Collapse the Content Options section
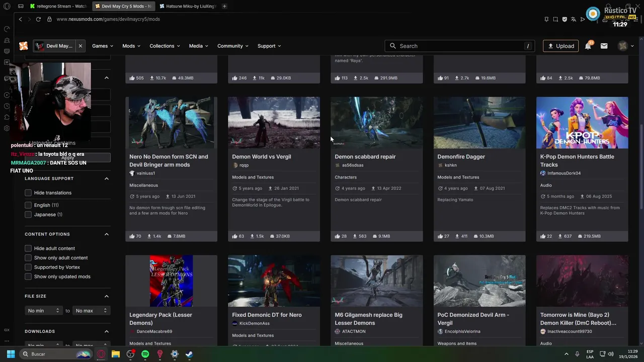The image size is (644, 362). 107,234
